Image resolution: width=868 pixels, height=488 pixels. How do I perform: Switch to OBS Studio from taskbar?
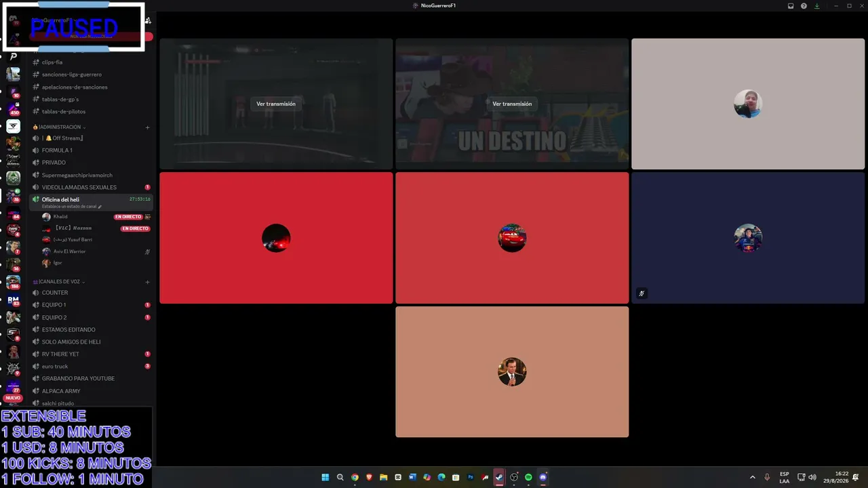click(514, 477)
